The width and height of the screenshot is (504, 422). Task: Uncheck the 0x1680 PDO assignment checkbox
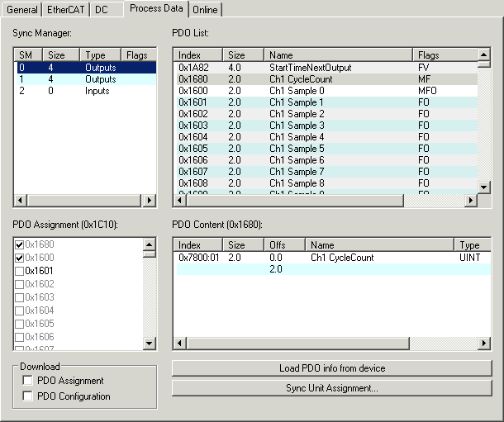20,244
